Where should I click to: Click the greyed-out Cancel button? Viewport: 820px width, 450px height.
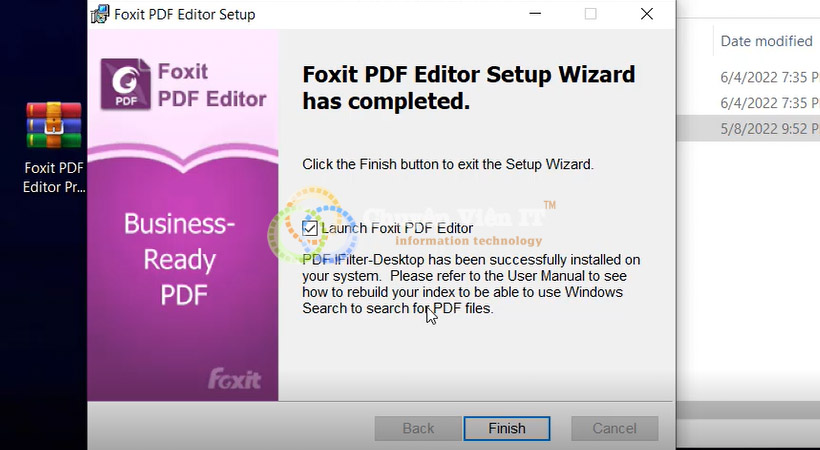click(614, 428)
